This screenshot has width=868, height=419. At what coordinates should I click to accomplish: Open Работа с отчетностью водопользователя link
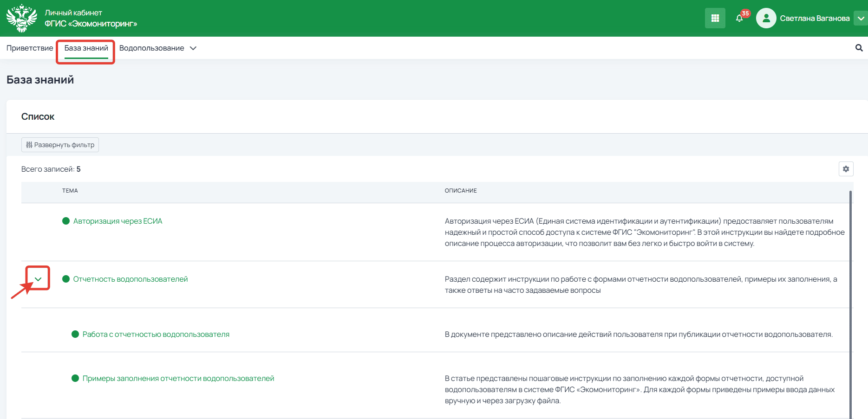tap(156, 334)
